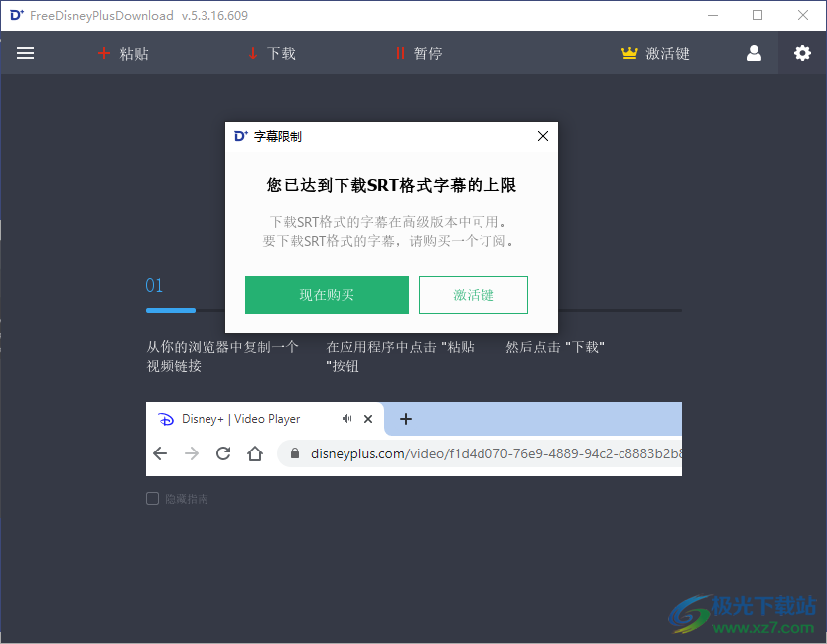Click the FreeDisneyPlusDownload app logo in title bar
Screen dimensions: 827x644
click(x=16, y=15)
